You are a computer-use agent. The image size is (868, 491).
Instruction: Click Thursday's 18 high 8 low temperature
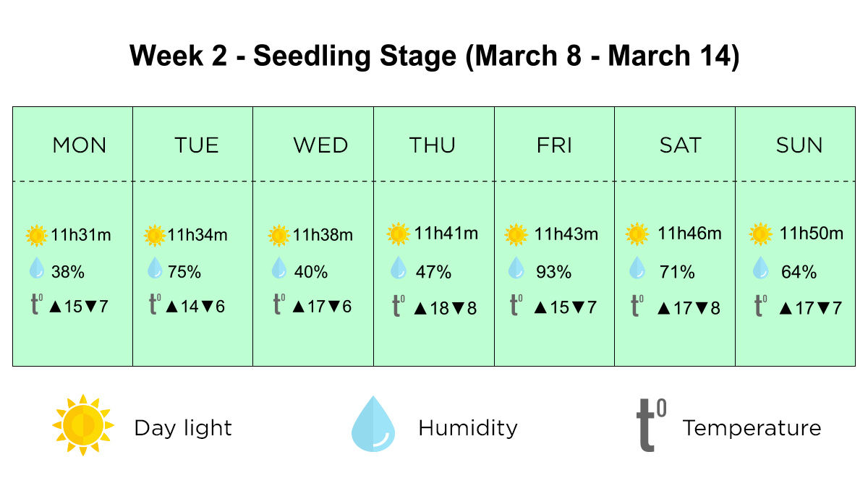(x=446, y=308)
